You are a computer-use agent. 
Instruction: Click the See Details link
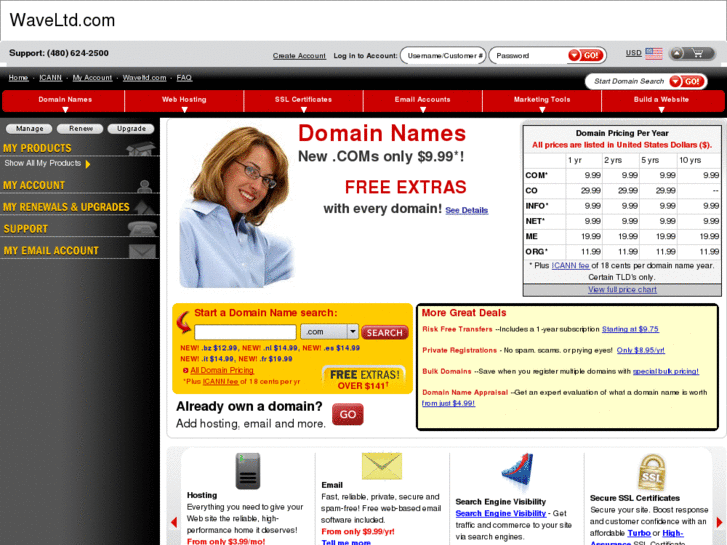tap(466, 210)
